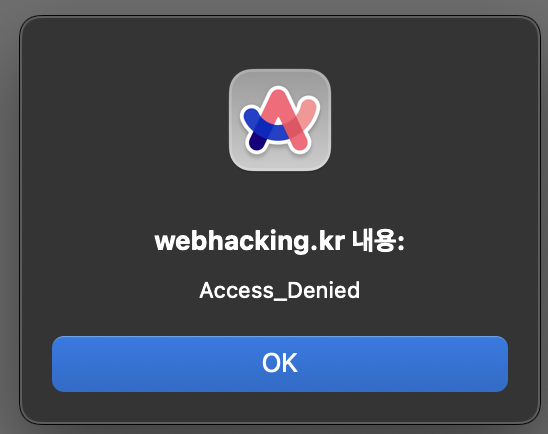
Task: Click the OK button
Action: click(280, 364)
